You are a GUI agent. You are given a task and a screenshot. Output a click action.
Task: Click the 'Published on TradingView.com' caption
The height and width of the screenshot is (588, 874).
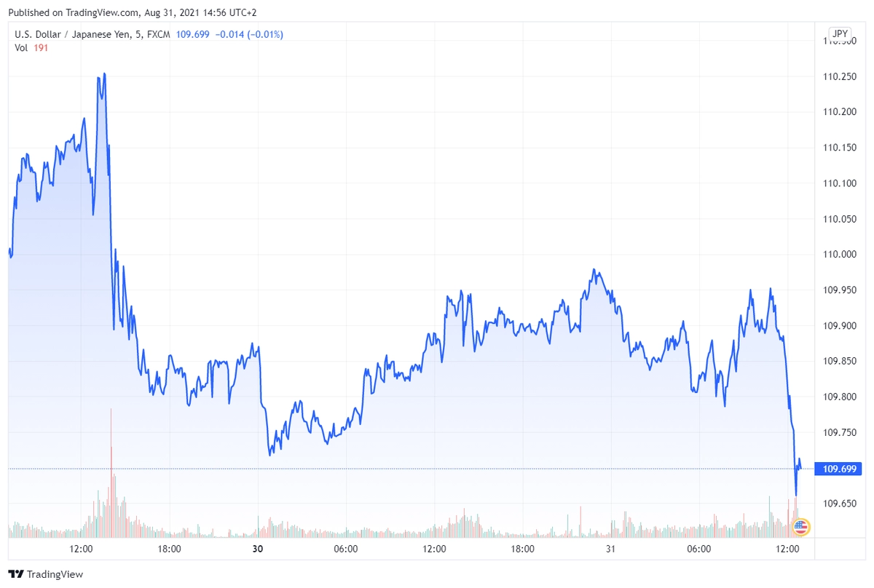132,13
